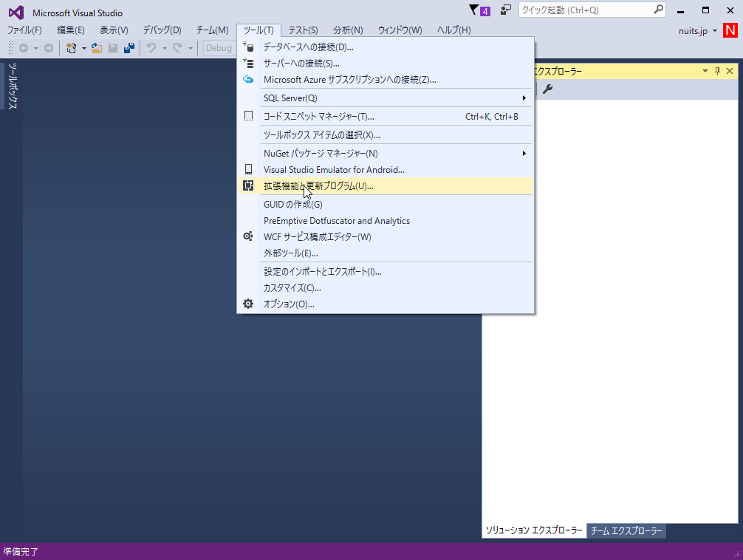Viewport: 743px width, 560px height.
Task: Open the デバッグ(D) menu
Action: (x=162, y=30)
